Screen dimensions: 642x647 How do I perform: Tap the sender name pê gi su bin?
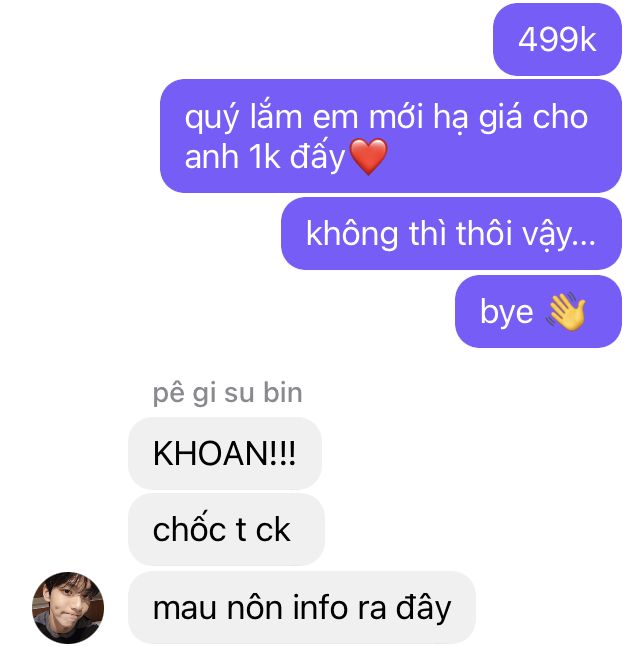pos(227,393)
